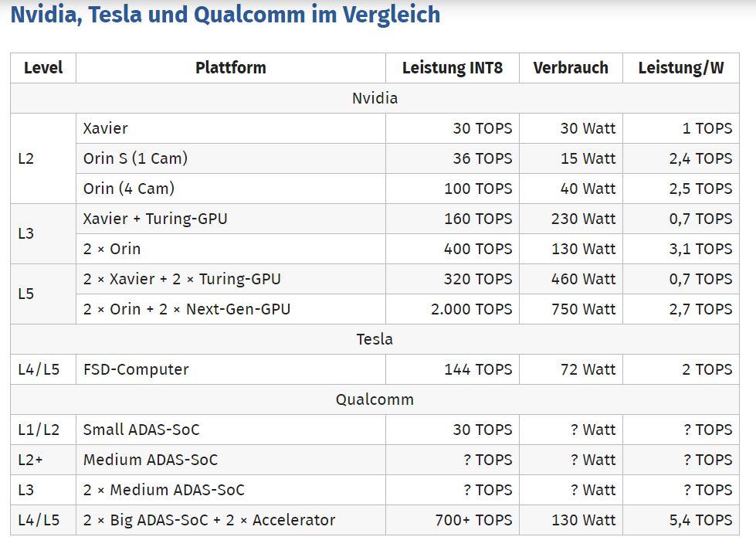Select the 700+ TOPS value
The height and width of the screenshot is (547, 756).
coord(473,520)
